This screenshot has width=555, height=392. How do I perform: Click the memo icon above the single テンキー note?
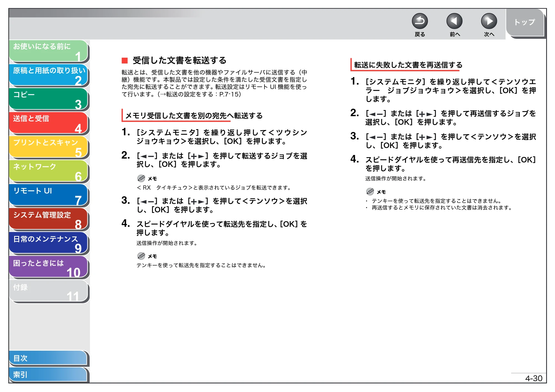coord(141,256)
